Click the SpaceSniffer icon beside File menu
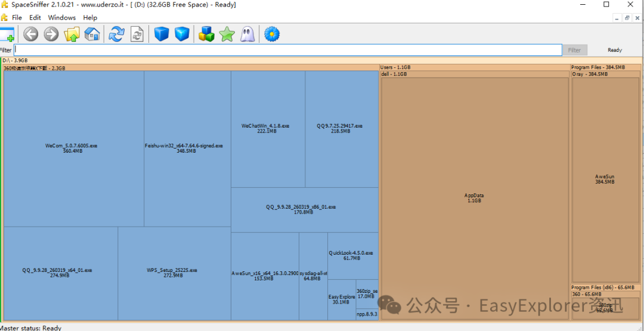Viewport: 644px width, 331px height. pyautogui.click(x=4, y=18)
